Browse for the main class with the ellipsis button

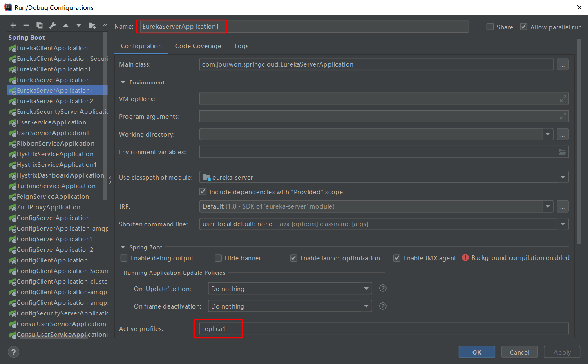[x=563, y=64]
